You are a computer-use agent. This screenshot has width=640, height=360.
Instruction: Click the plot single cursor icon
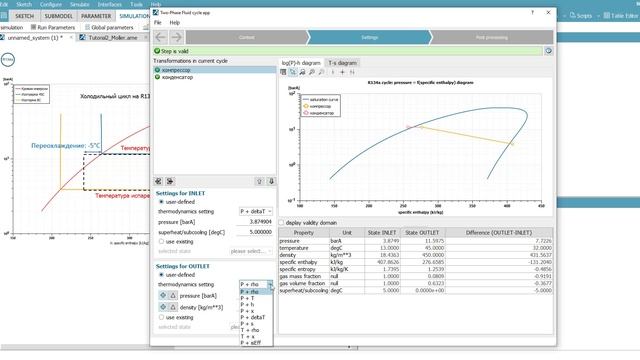[333, 72]
